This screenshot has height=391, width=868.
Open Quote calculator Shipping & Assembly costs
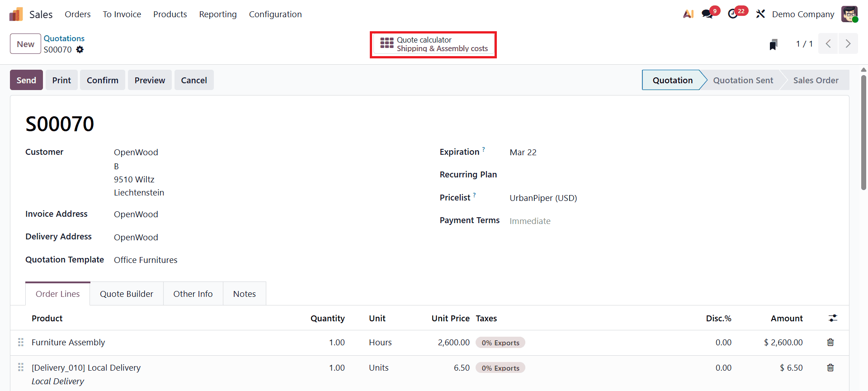click(x=434, y=44)
